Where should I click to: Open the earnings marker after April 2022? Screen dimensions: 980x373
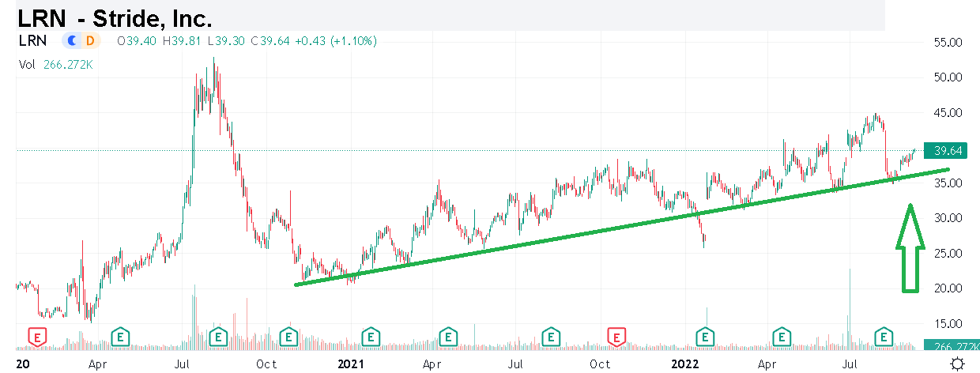click(782, 337)
